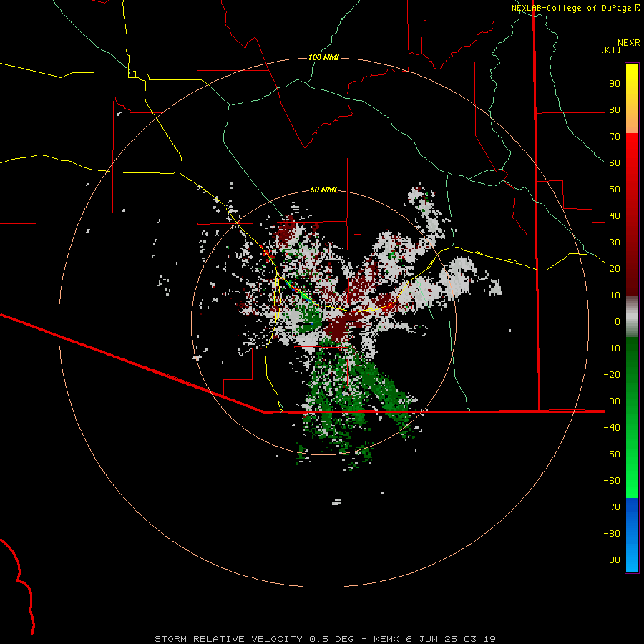Image resolution: width=644 pixels, height=644 pixels.
Task: Click the KT units label above color scale
Action: 611,49
